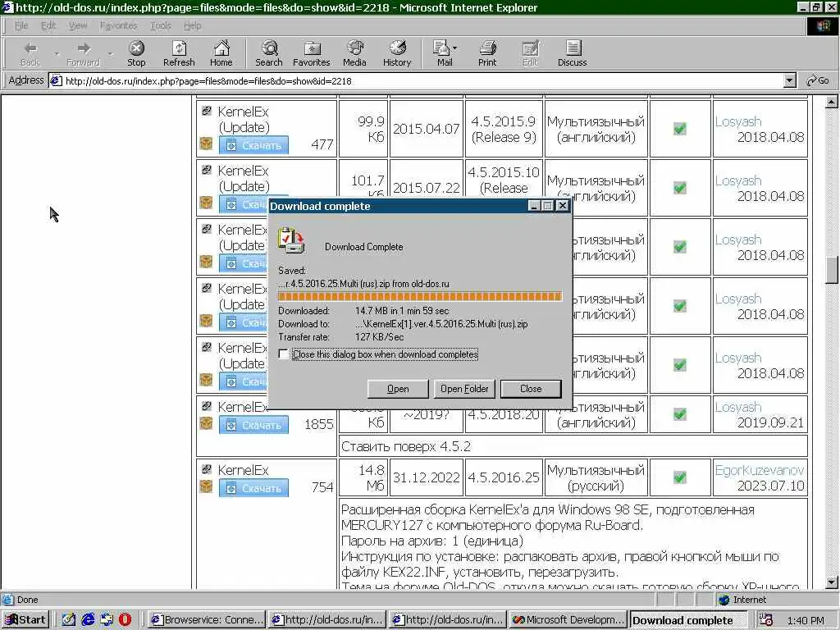
Task: Open the Mail button dropdown arrow
Action: point(454,48)
